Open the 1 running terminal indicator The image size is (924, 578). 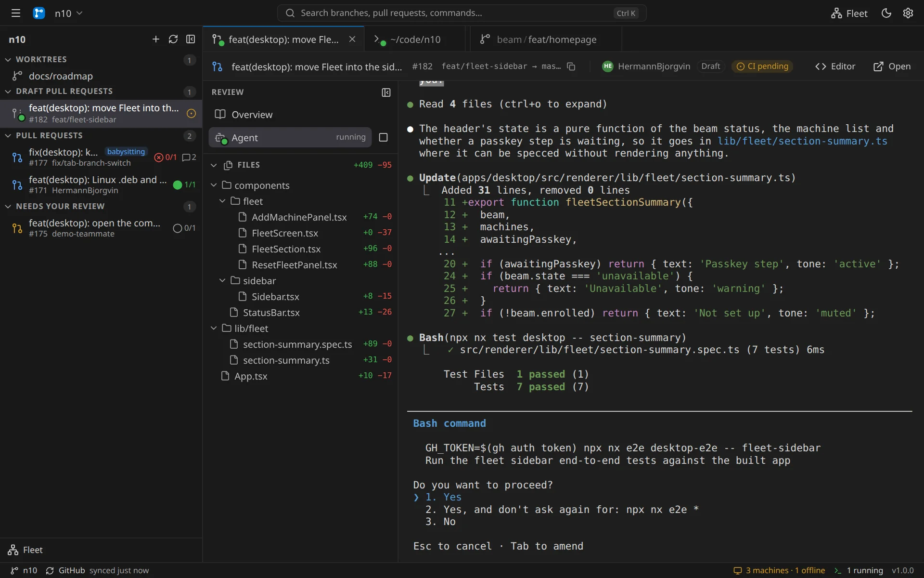[859, 570]
